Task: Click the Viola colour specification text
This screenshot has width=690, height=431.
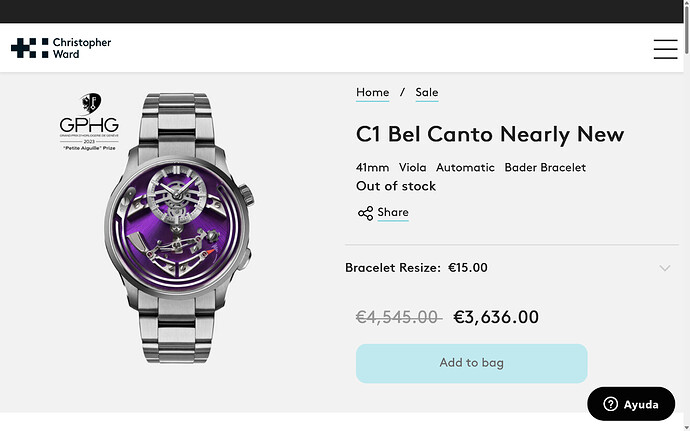Action: (x=412, y=167)
